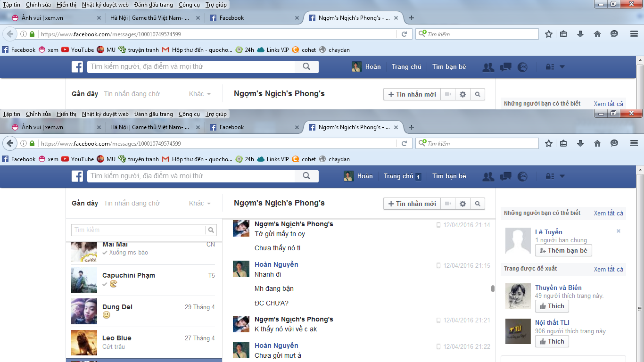Open Trang chủ with badge in lower window
The image size is (644, 362).
pos(402,176)
